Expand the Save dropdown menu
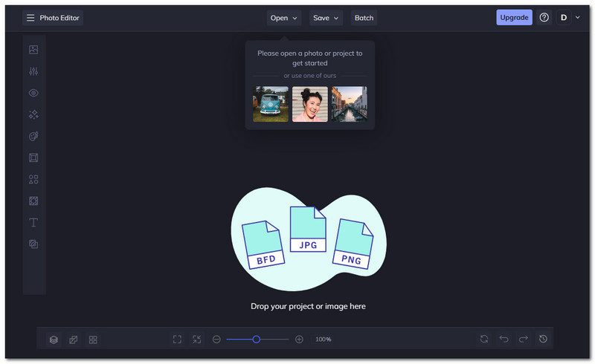Screen dimensions: 595x364 pos(326,18)
